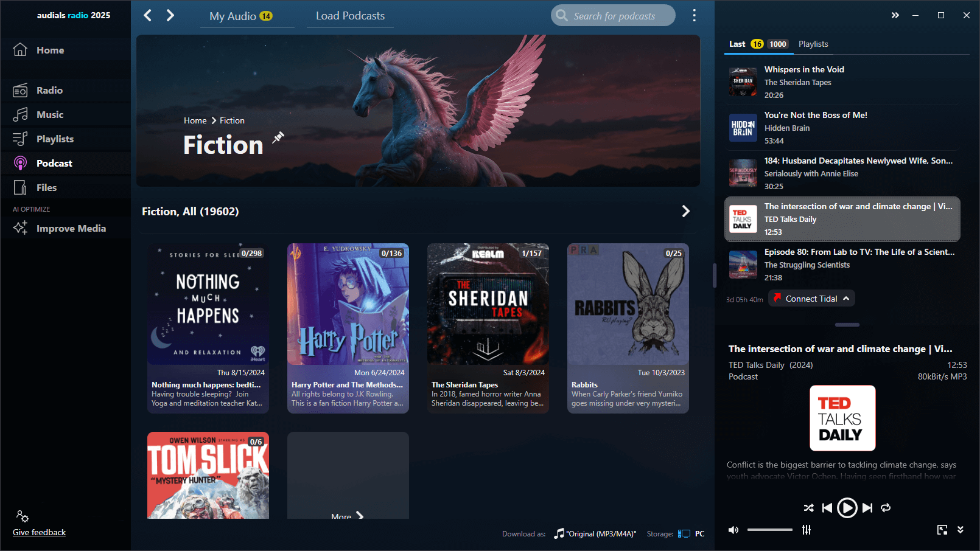Toggle shuffle playback
Screen dimensions: 980x551
[808, 508]
